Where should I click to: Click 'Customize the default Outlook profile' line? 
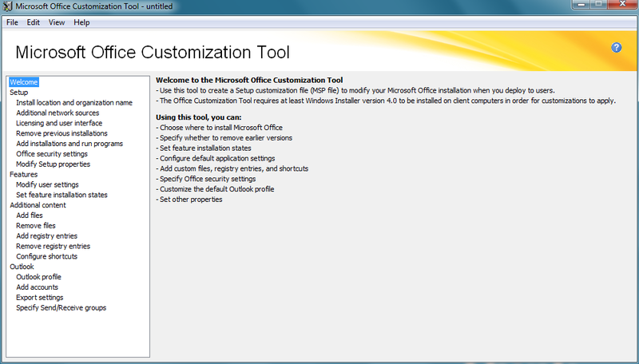(215, 189)
